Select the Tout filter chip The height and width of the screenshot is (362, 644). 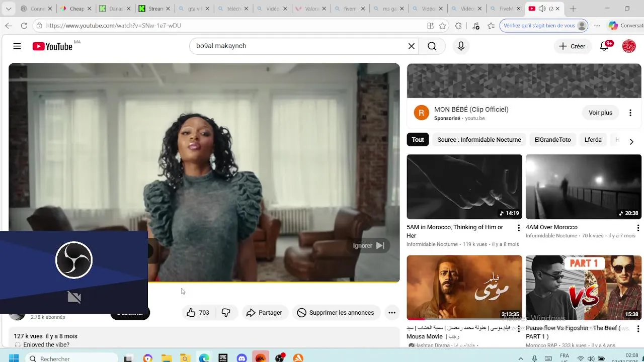418,140
